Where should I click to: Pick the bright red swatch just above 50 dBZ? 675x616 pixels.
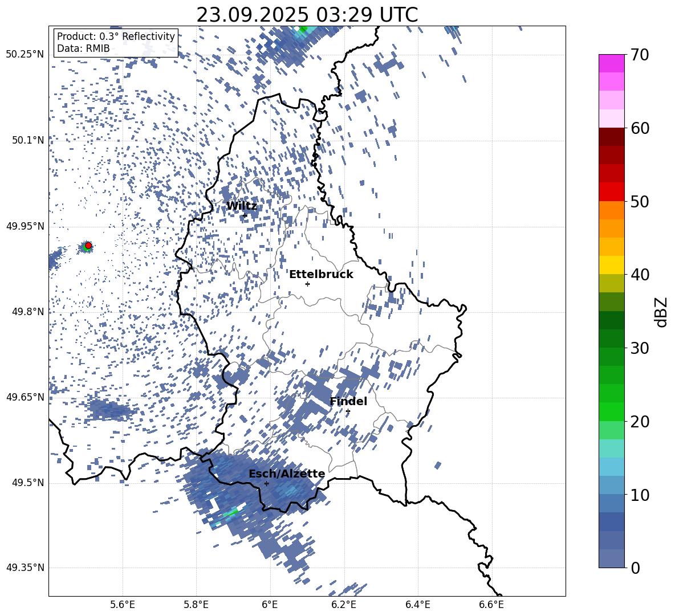pyautogui.click(x=611, y=192)
